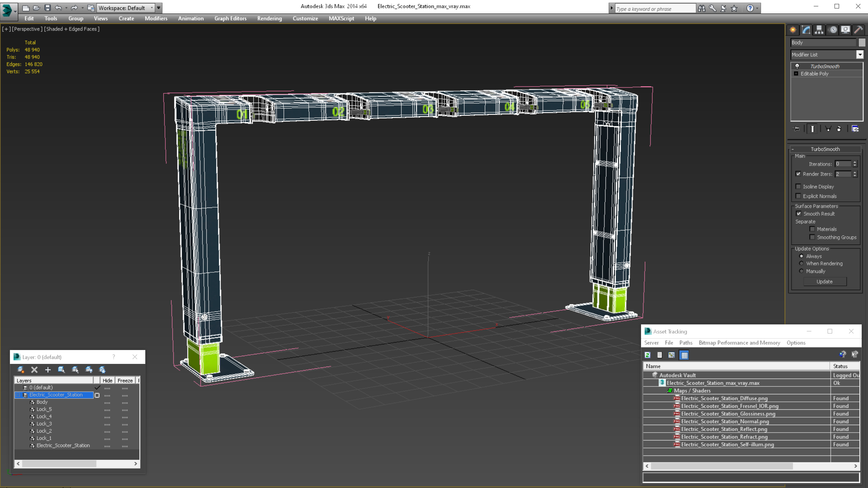The width and height of the screenshot is (868, 488).
Task: Click the Hide column header in Layer dialog
Action: pos(108,380)
